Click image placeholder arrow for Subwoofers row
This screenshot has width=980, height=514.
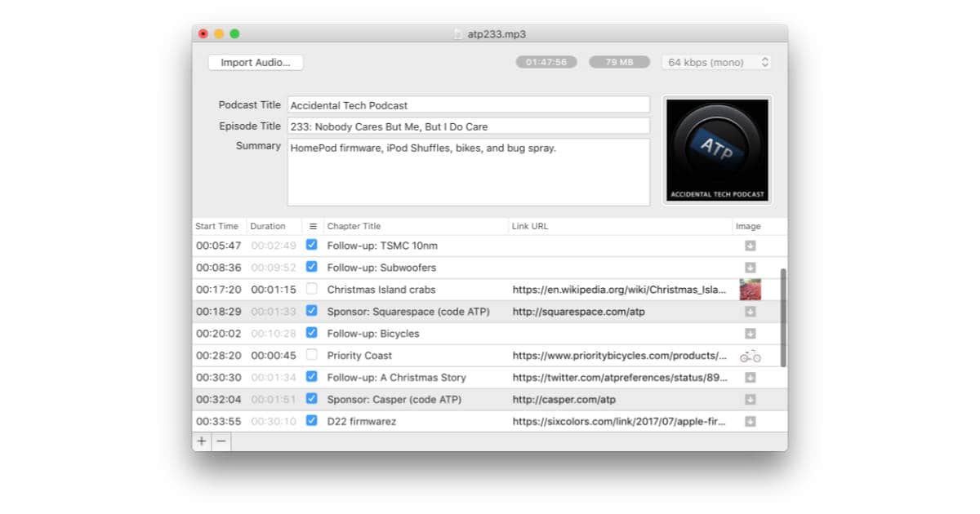tap(750, 268)
